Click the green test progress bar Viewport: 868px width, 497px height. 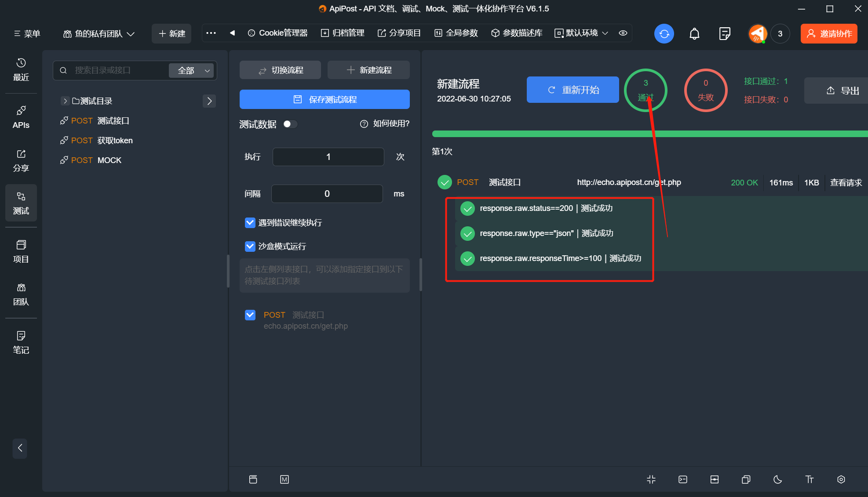click(650, 134)
